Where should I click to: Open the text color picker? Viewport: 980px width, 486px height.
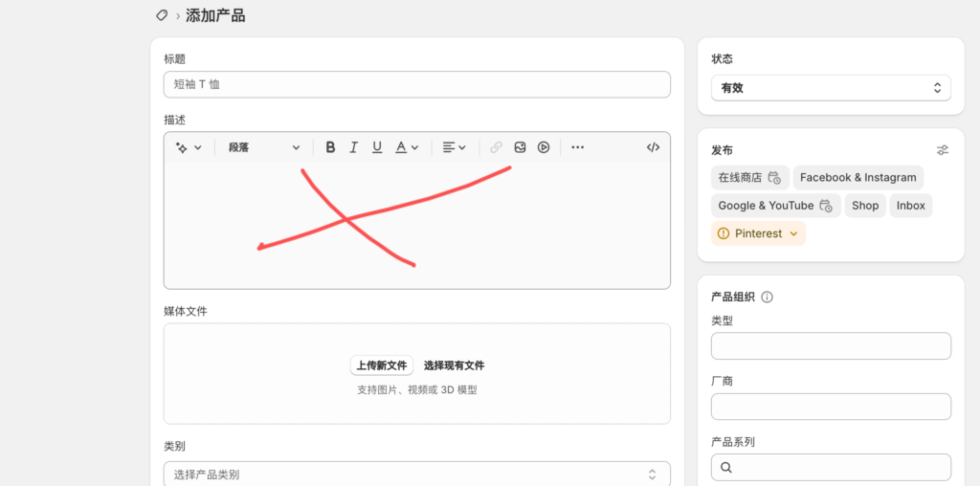pyautogui.click(x=406, y=147)
